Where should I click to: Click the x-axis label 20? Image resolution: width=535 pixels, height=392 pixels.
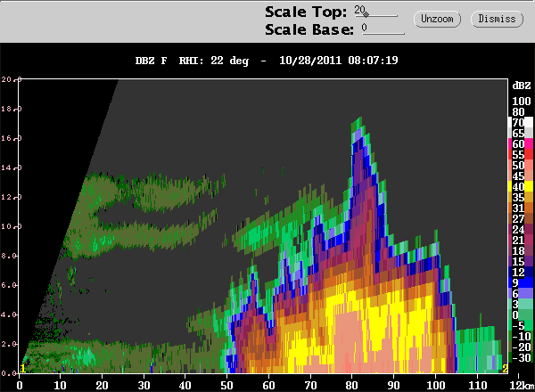(x=102, y=386)
